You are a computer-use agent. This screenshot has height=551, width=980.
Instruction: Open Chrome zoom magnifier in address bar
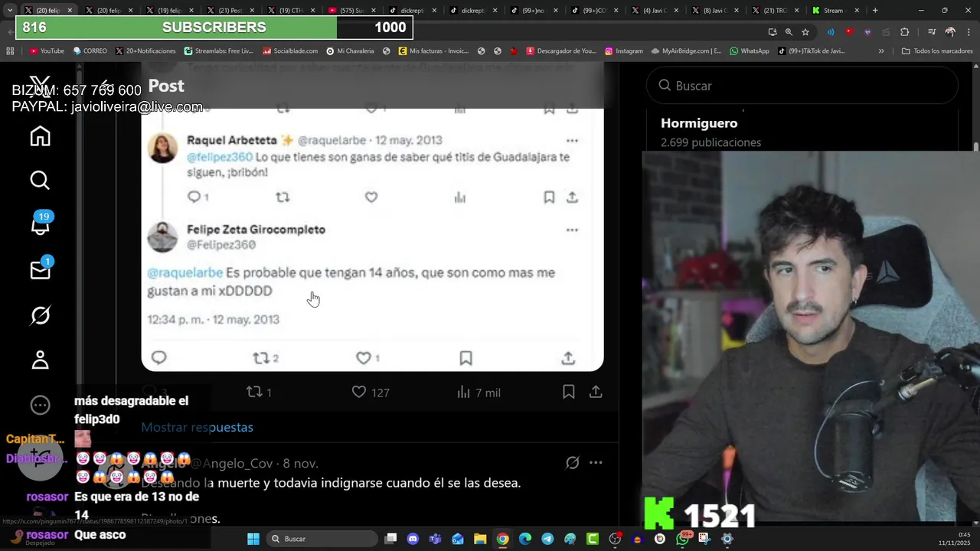coord(789,32)
